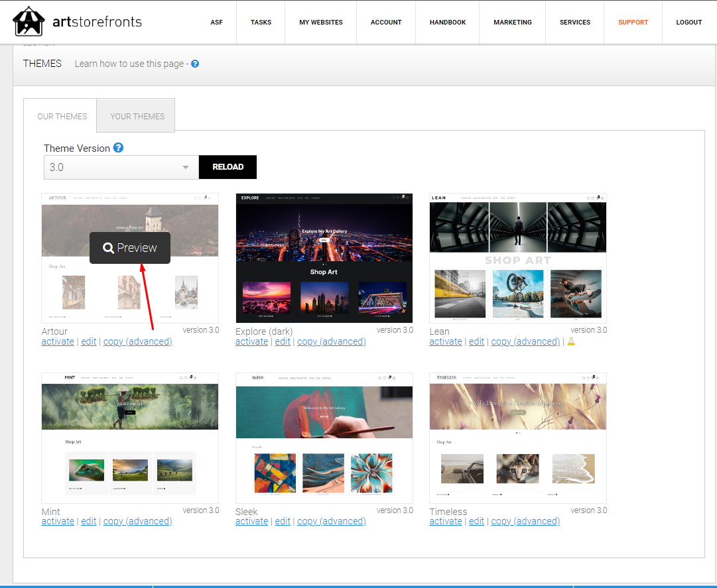This screenshot has width=717, height=588.
Task: Open the TASKS menu
Action: click(261, 22)
